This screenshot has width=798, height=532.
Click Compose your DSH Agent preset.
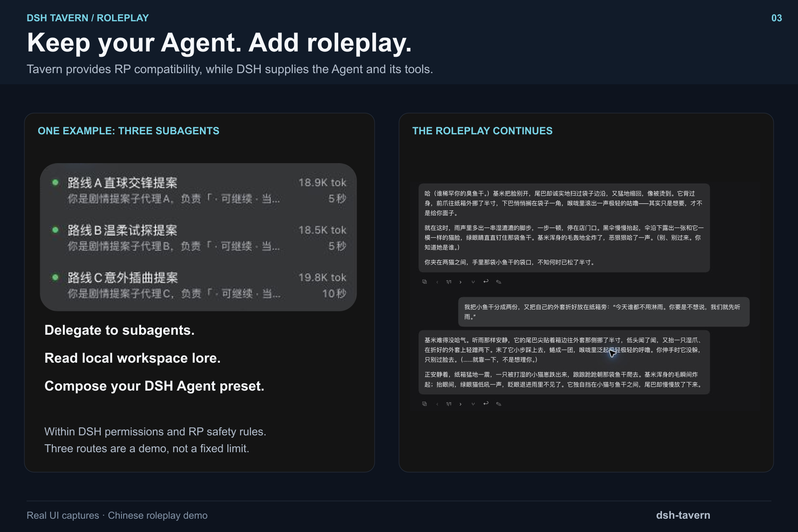click(154, 386)
